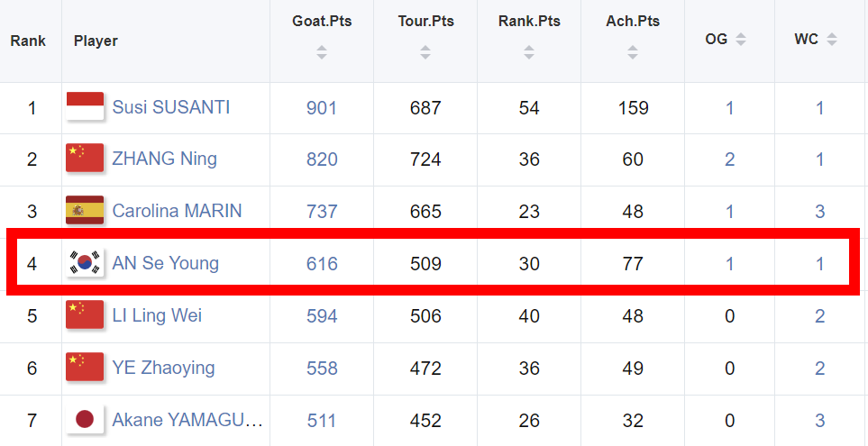Click China flag beside YE Zhaoying
The width and height of the screenshot is (868, 446).
[85, 368]
